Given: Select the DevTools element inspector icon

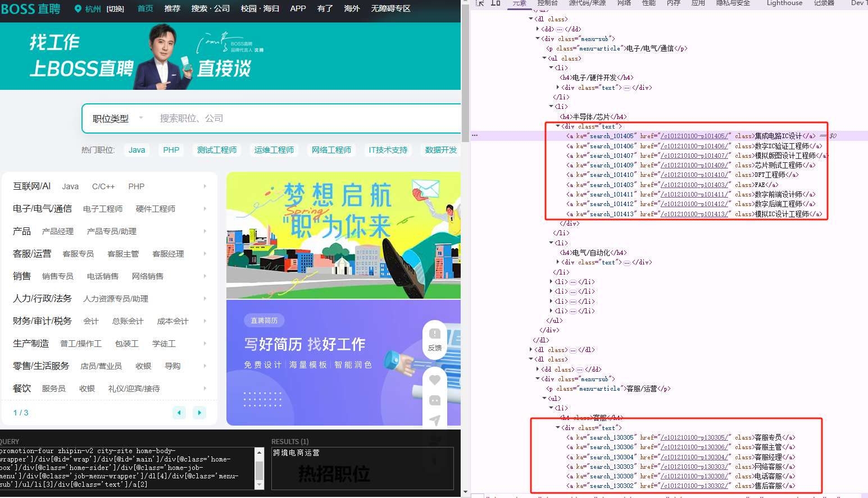Looking at the screenshot, I should (480, 3).
